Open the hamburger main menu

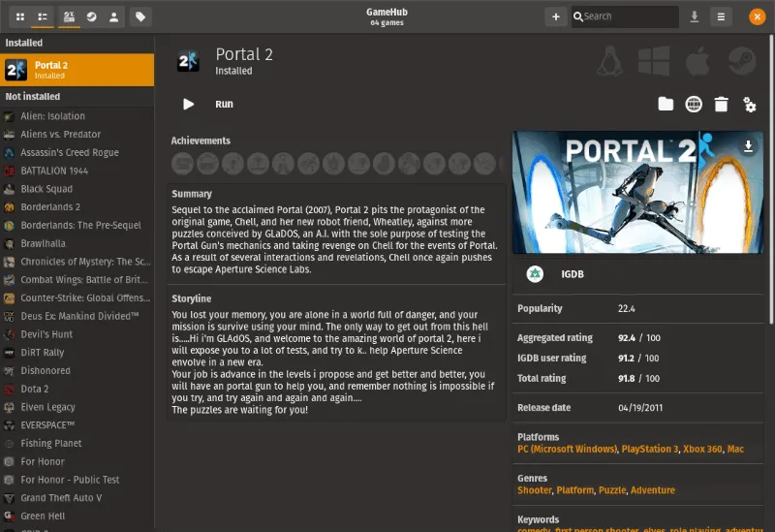(721, 16)
